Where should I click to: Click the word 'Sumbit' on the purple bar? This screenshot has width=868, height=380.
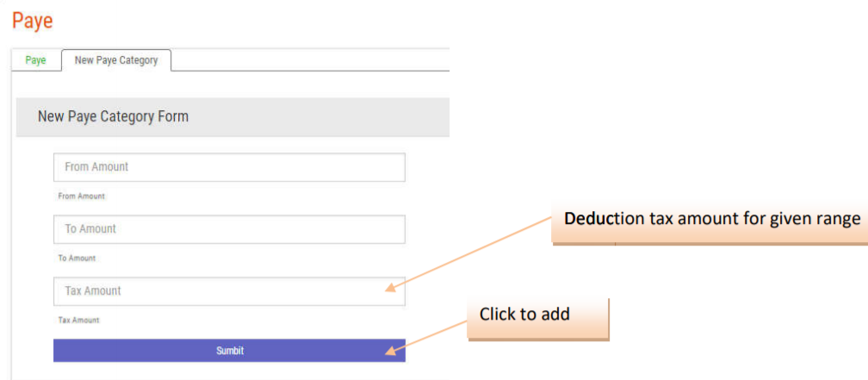229,351
